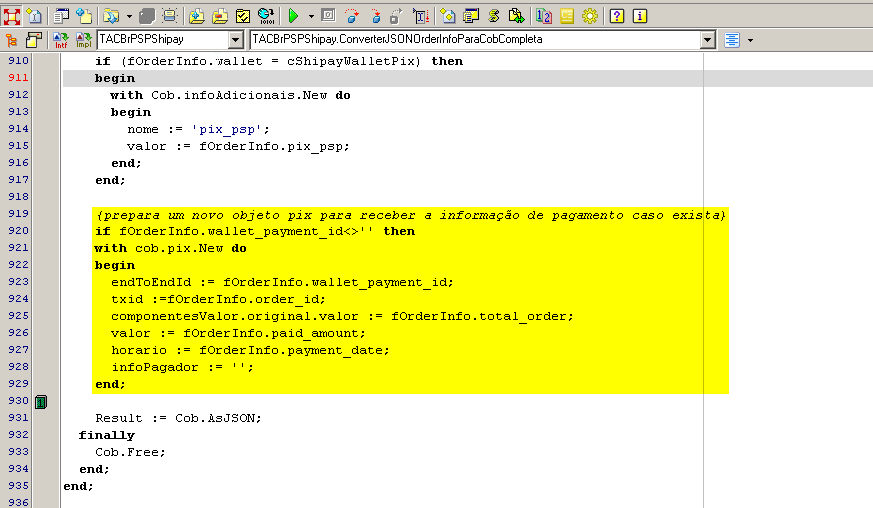This screenshot has width=873, height=508.
Task: Click the blue text alignment lines icon
Action: click(x=732, y=40)
